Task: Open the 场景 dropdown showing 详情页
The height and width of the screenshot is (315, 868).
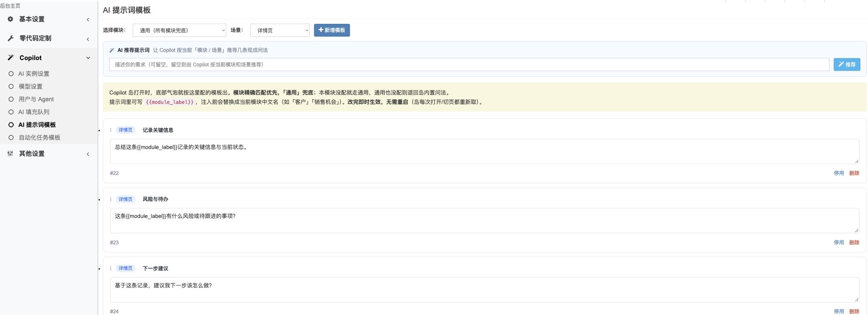Action: click(x=280, y=30)
